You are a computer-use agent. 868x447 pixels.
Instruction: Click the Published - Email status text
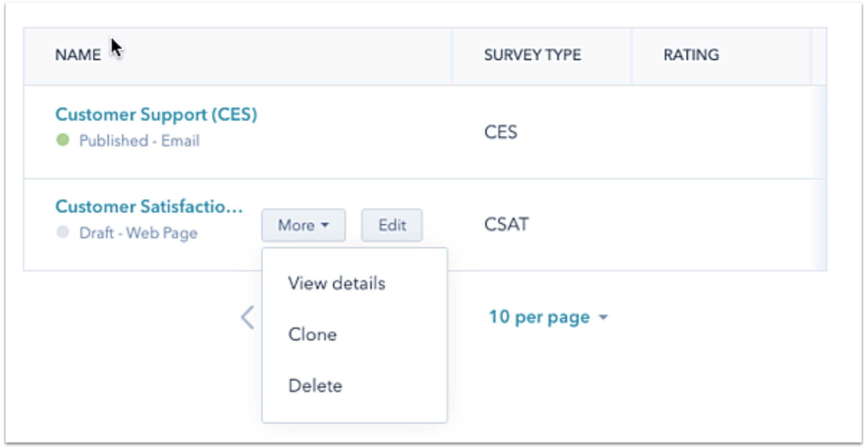coord(139,141)
